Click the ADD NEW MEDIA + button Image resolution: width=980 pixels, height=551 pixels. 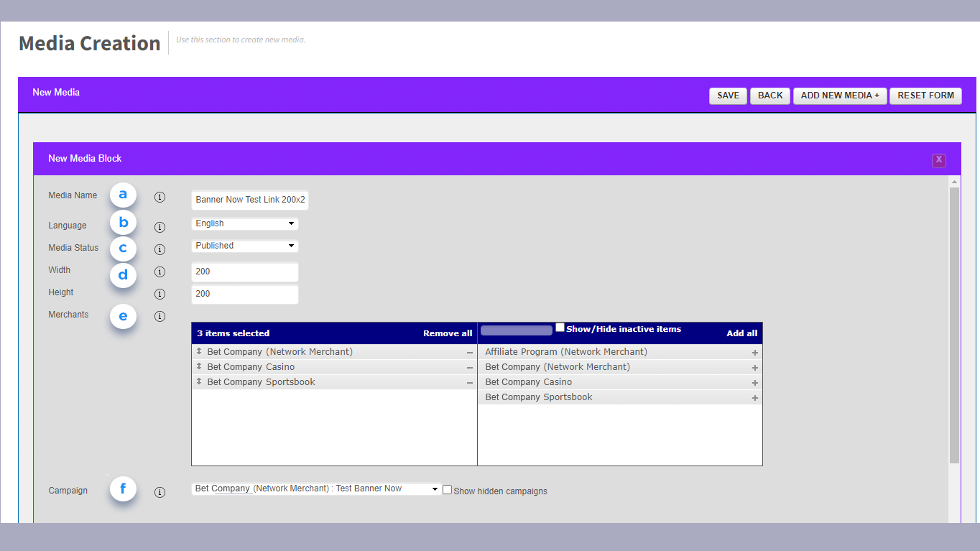coord(840,96)
